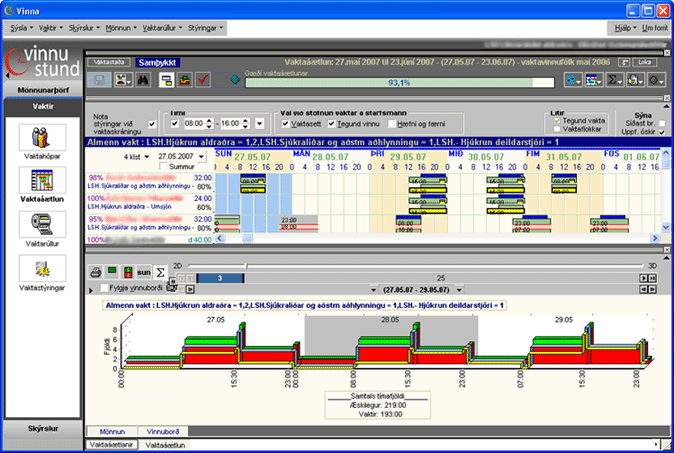Open the Vaktaáætlun schedule icon in sidebar

(x=42, y=180)
